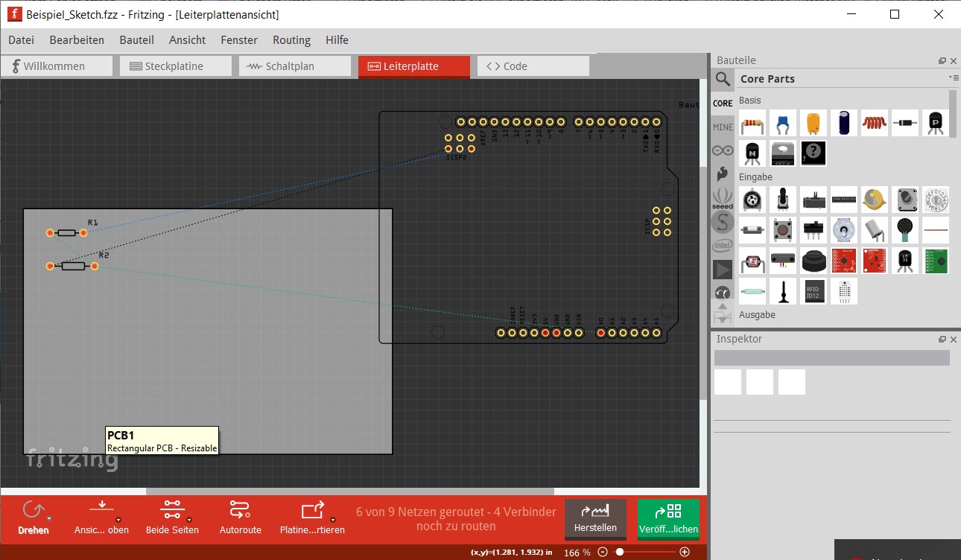Select the Leiterplatte tab
961x560 pixels.
414,66
